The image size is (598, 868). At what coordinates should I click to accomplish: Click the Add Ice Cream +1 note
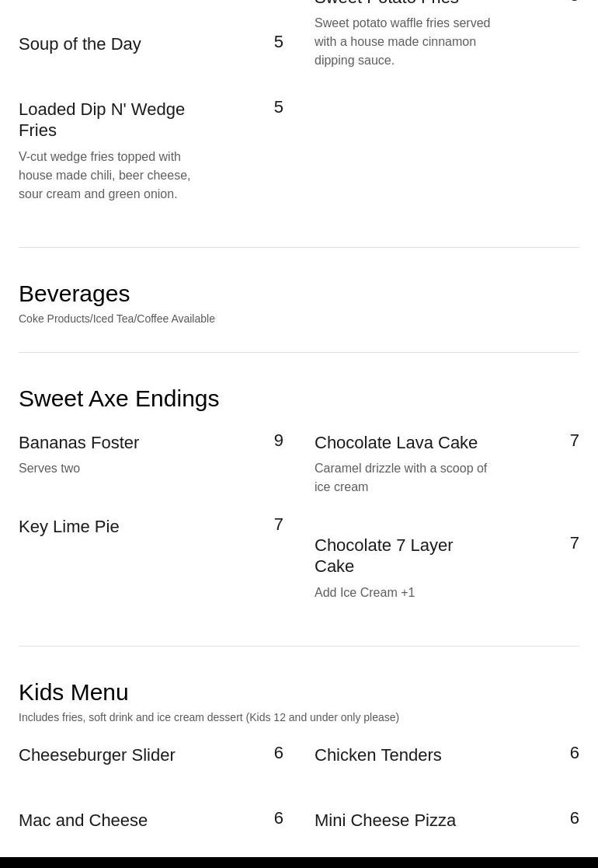[x=364, y=592]
